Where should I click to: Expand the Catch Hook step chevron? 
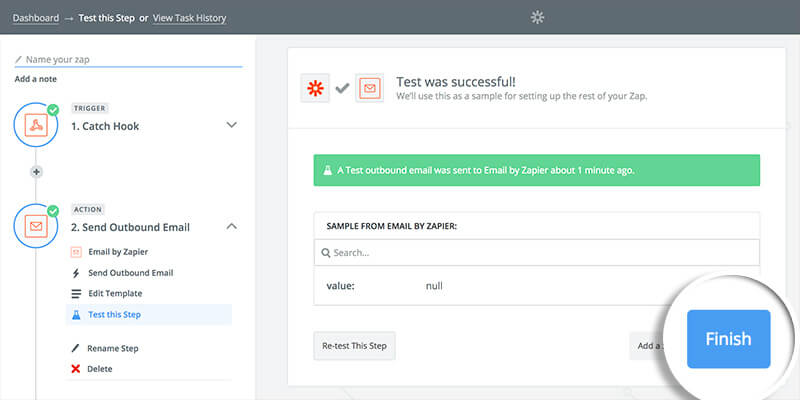coord(232,125)
